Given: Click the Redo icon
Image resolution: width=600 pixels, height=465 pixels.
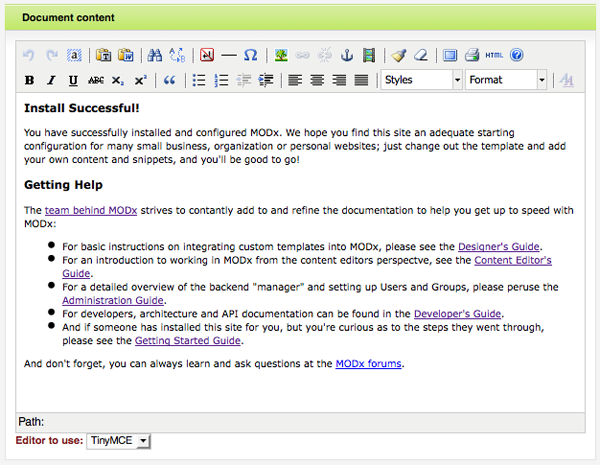Looking at the screenshot, I should (52, 55).
